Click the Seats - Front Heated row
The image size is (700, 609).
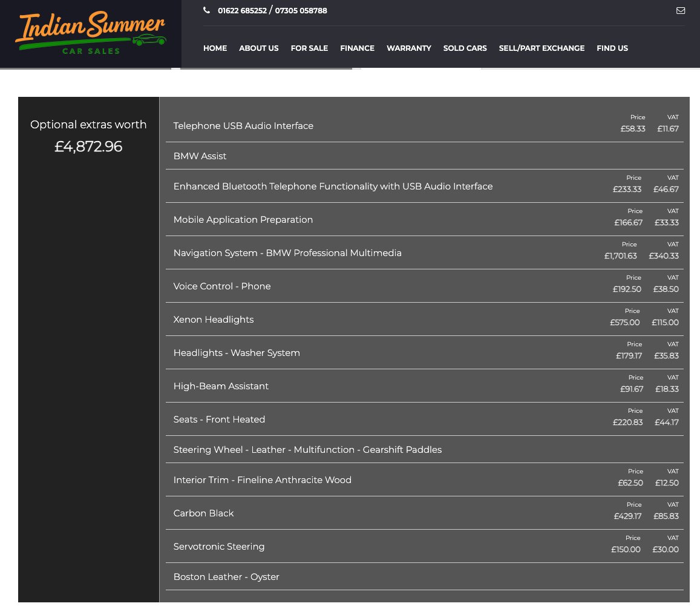(219, 420)
